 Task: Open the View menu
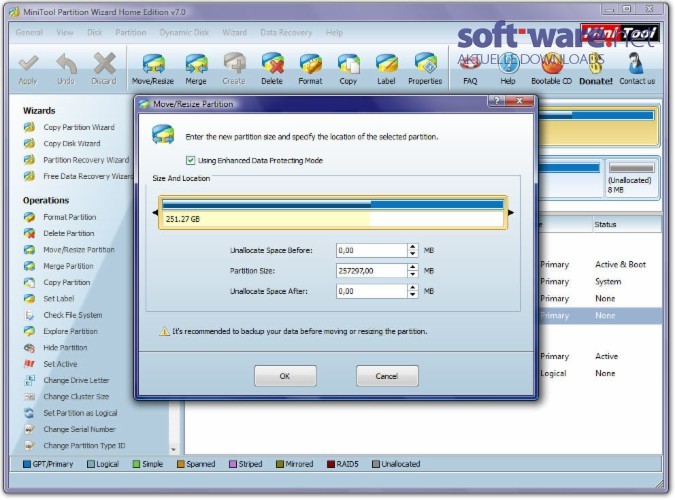(65, 33)
